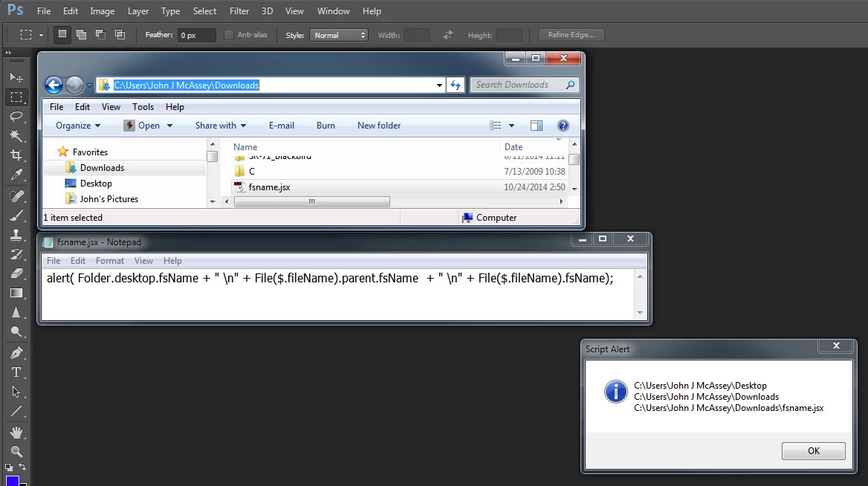
Task: Open Notepad Format menu
Action: click(x=109, y=261)
